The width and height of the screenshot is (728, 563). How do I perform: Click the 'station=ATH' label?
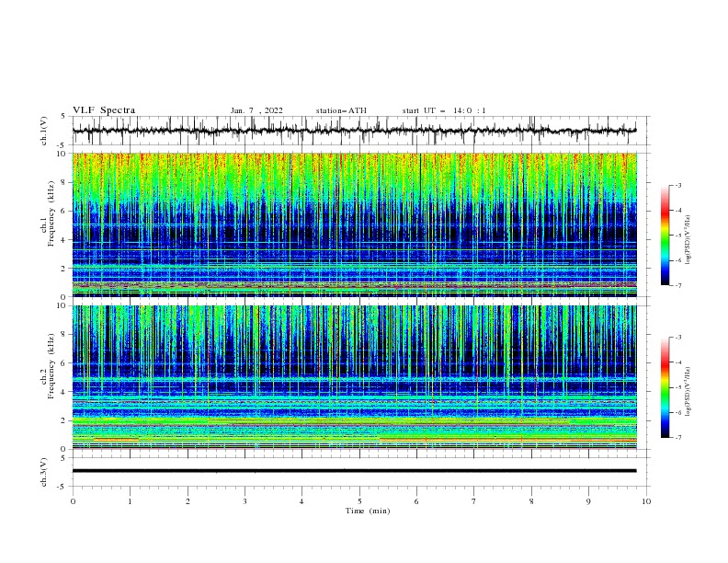(341, 110)
